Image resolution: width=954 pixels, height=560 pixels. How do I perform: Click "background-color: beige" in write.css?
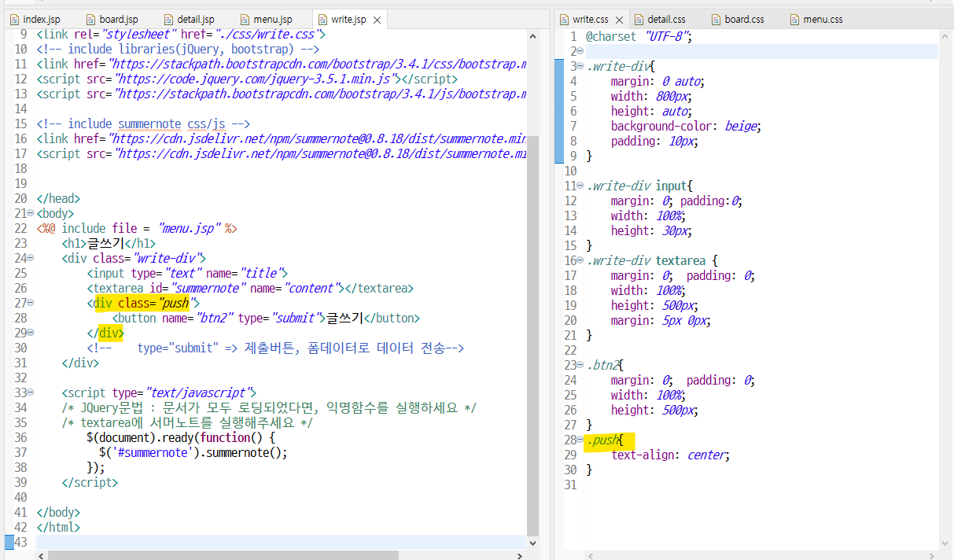[687, 126]
